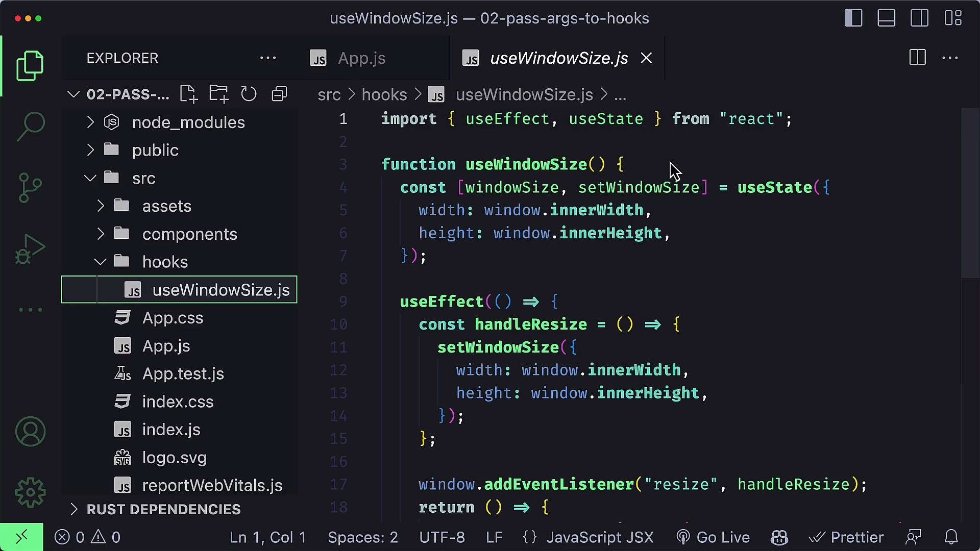Collapse all folders in Explorer

point(279,94)
